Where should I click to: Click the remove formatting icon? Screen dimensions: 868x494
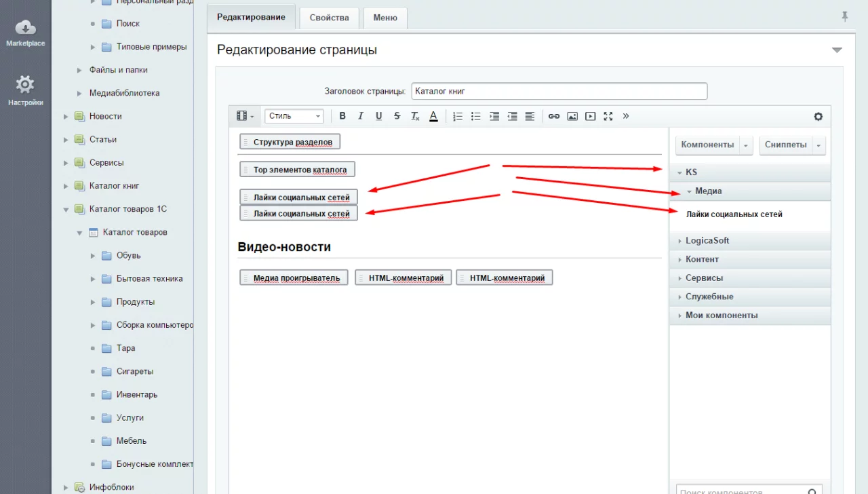416,116
